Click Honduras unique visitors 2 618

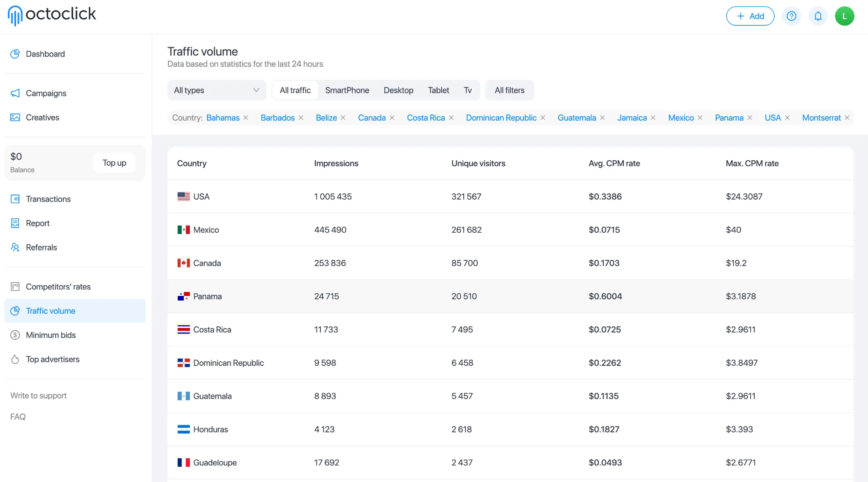click(462, 429)
